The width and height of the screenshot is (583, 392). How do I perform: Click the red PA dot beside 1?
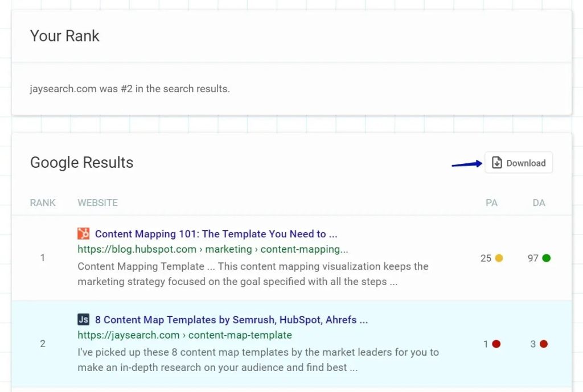click(496, 344)
